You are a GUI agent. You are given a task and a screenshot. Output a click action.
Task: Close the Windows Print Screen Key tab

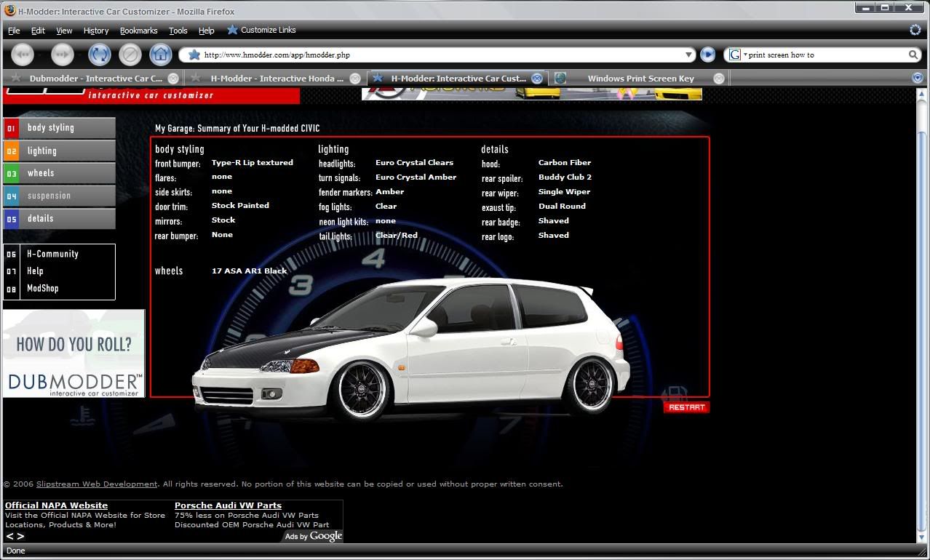(x=719, y=79)
